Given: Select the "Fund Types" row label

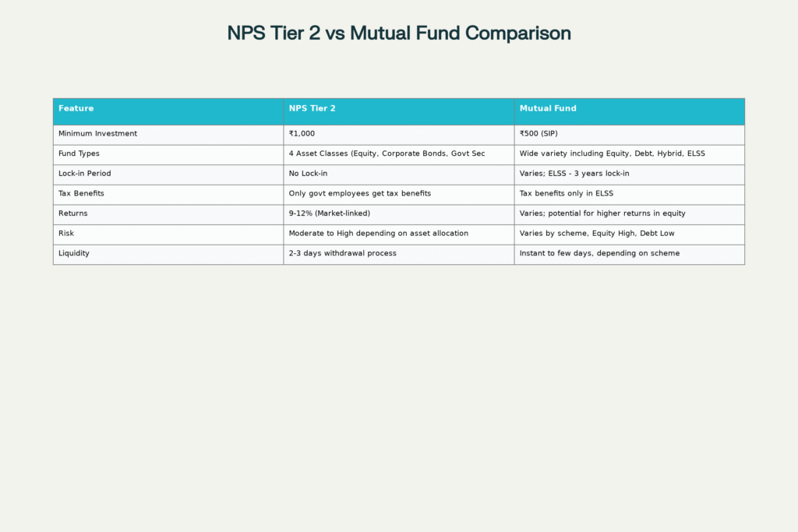Looking at the screenshot, I should 79,153.
